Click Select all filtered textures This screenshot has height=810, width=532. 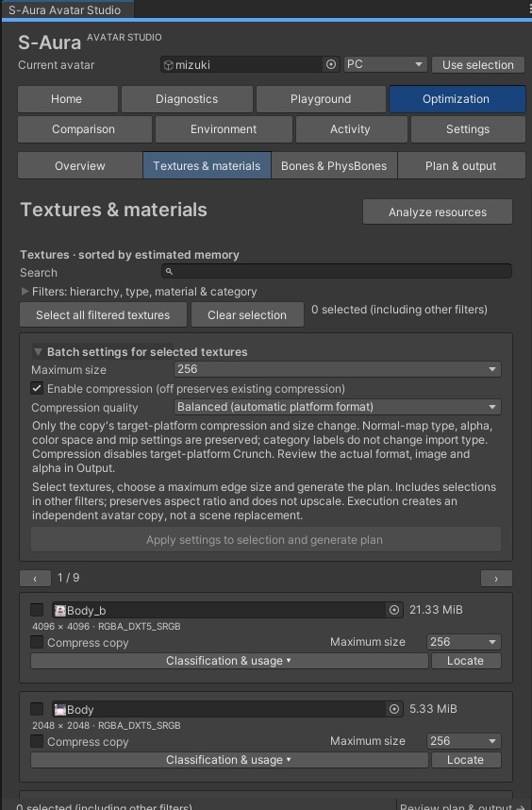pyautogui.click(x=103, y=314)
